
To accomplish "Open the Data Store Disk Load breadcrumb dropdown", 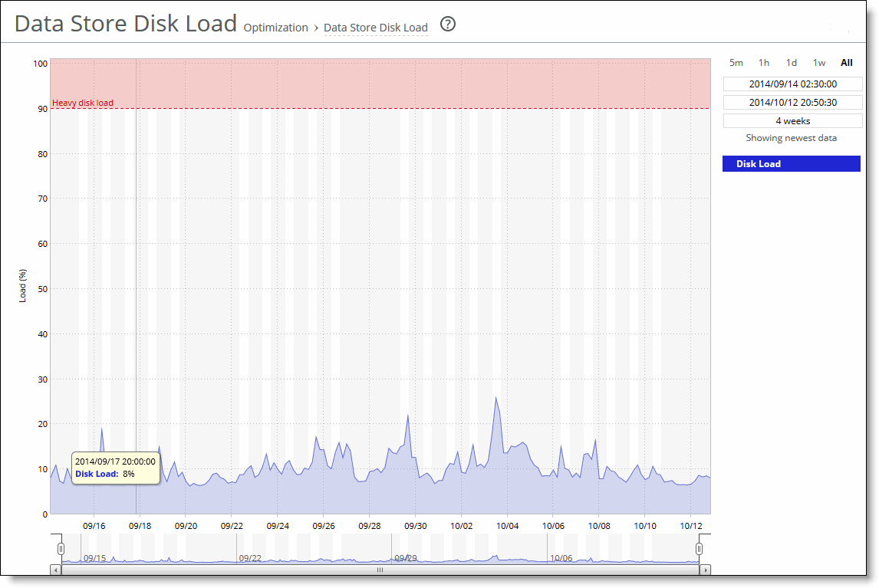I will (375, 28).
